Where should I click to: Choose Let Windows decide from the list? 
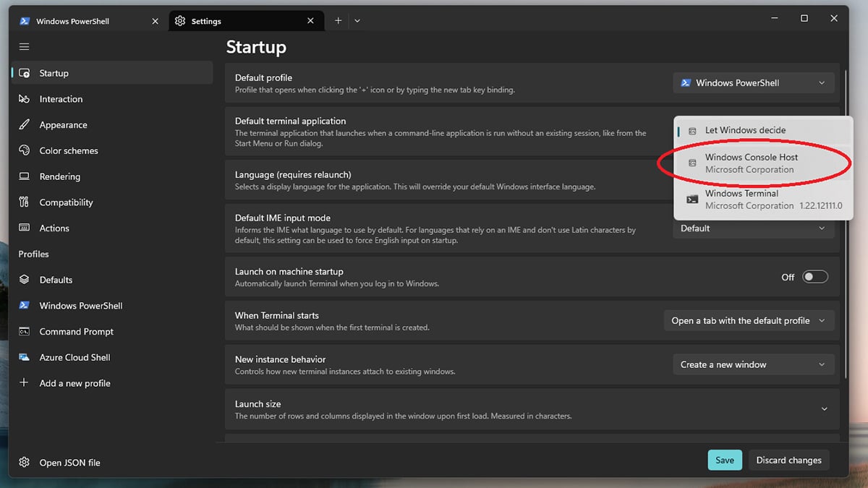(x=764, y=130)
